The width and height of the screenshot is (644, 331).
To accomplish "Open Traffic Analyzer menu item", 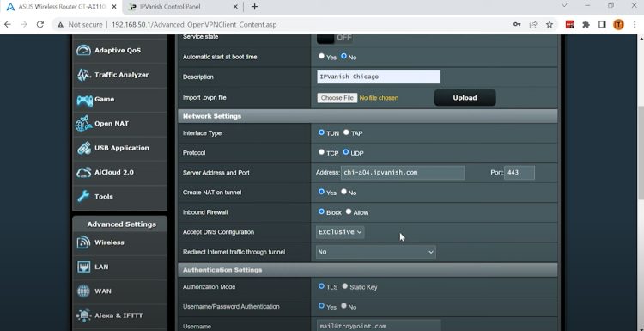I will coord(119,75).
